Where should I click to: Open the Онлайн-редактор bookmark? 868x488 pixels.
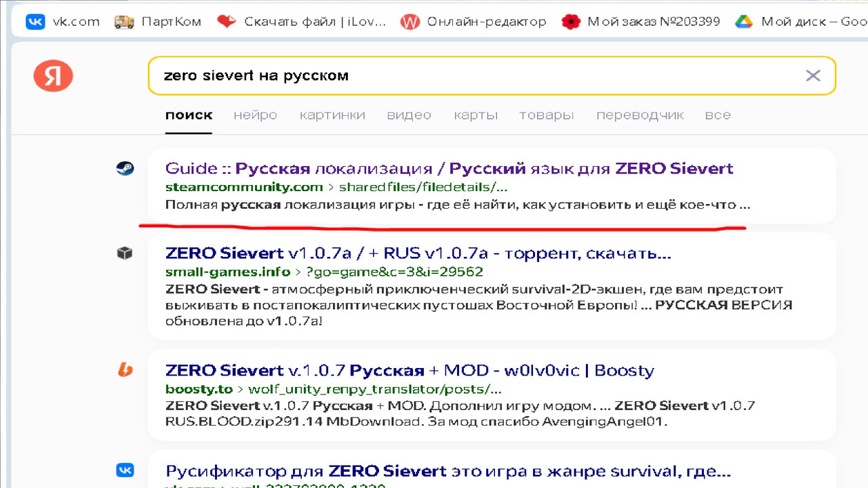tap(473, 22)
